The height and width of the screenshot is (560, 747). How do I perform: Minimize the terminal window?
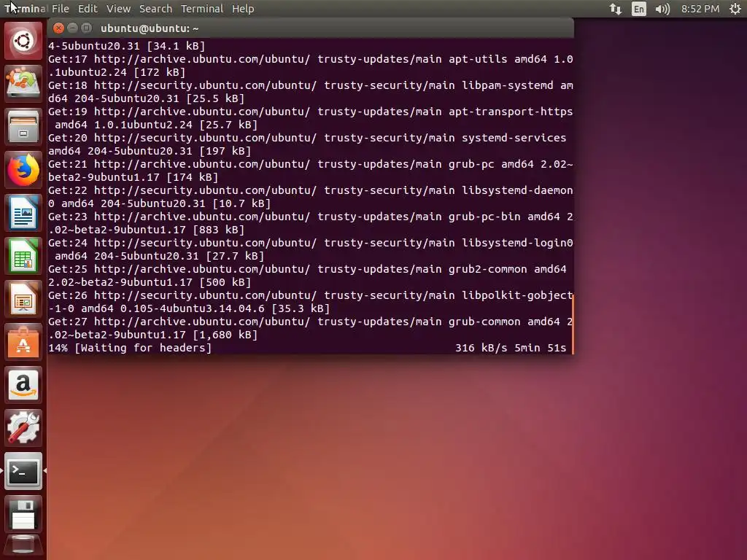[x=72, y=28]
